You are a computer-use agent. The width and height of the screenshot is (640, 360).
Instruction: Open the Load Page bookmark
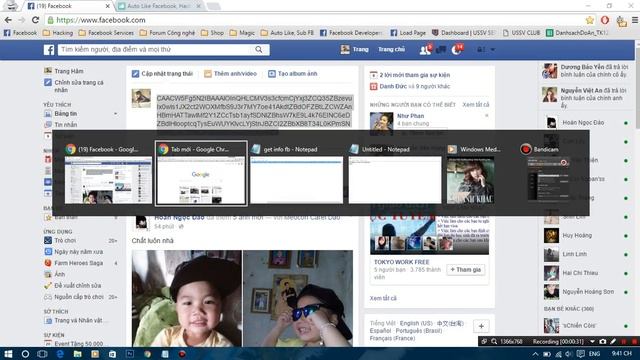point(408,33)
